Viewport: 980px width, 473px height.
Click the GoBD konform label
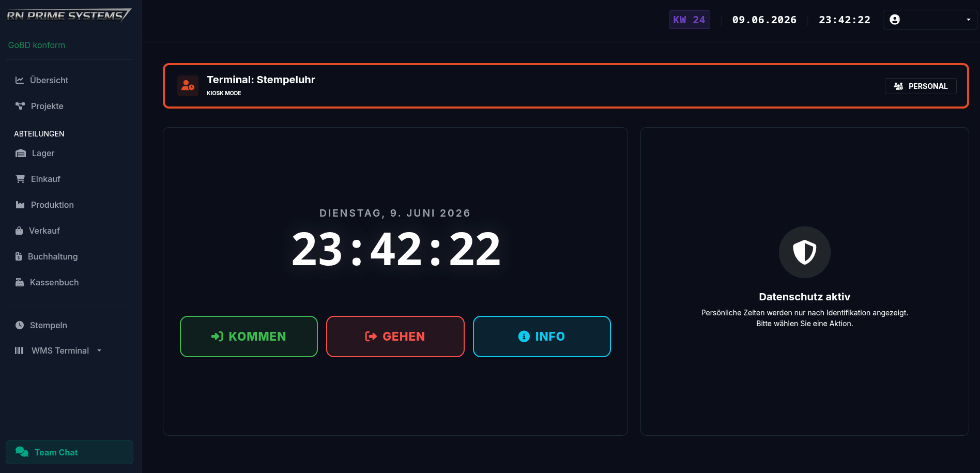click(37, 45)
